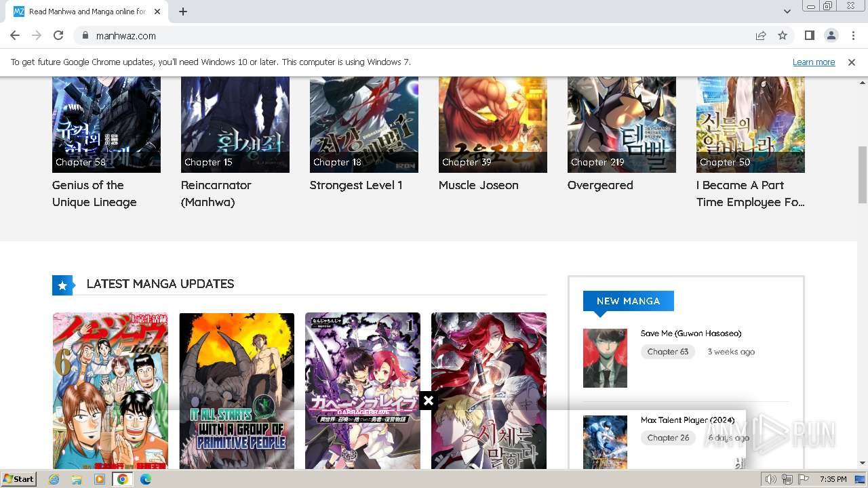Screen dimensions: 868x488
Task: Select the New Manga tab label
Action: coord(628,301)
